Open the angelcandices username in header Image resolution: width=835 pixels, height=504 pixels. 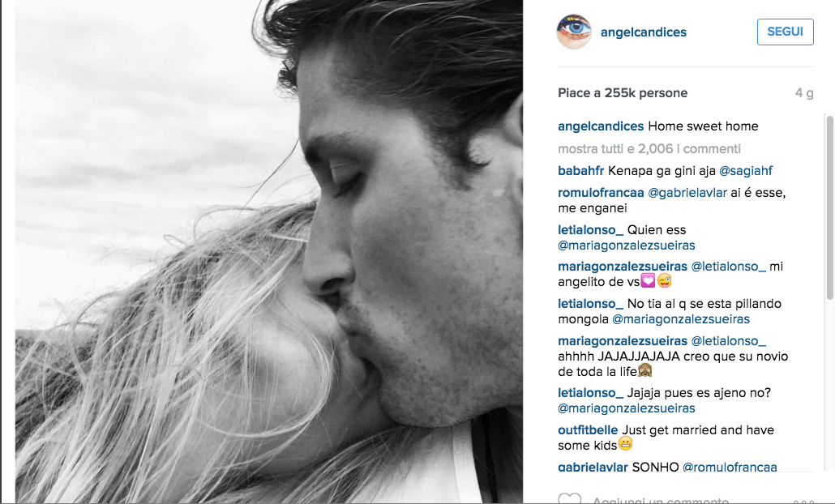coord(644,32)
